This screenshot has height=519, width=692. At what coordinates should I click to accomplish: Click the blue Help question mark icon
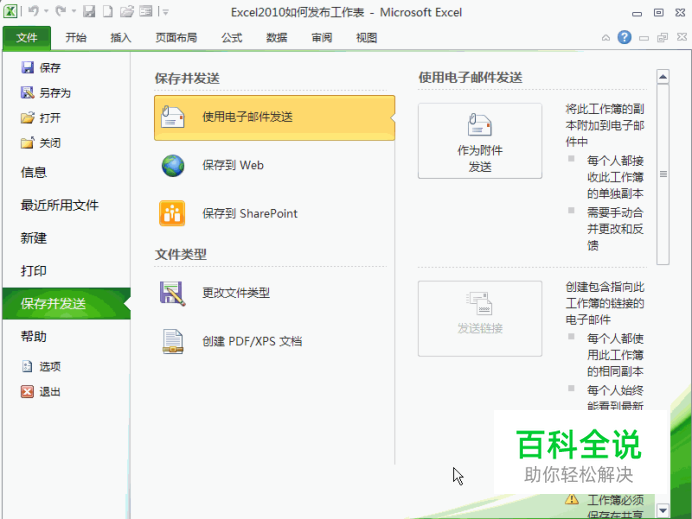coord(624,37)
